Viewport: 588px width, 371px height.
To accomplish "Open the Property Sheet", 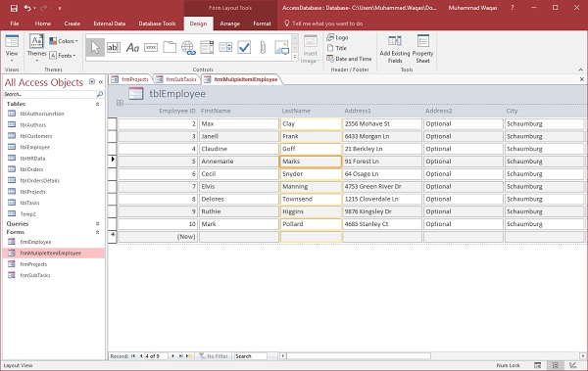I will pos(422,49).
